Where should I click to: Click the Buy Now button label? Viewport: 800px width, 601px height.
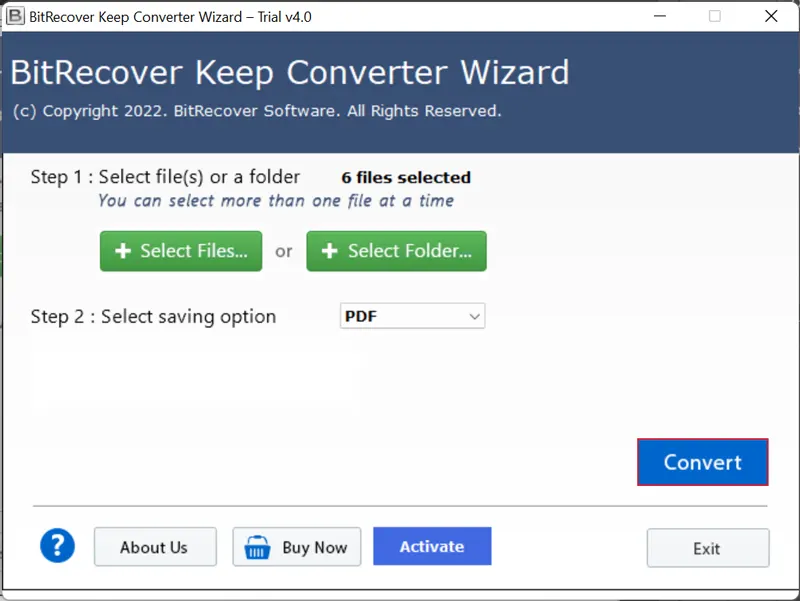click(x=314, y=547)
